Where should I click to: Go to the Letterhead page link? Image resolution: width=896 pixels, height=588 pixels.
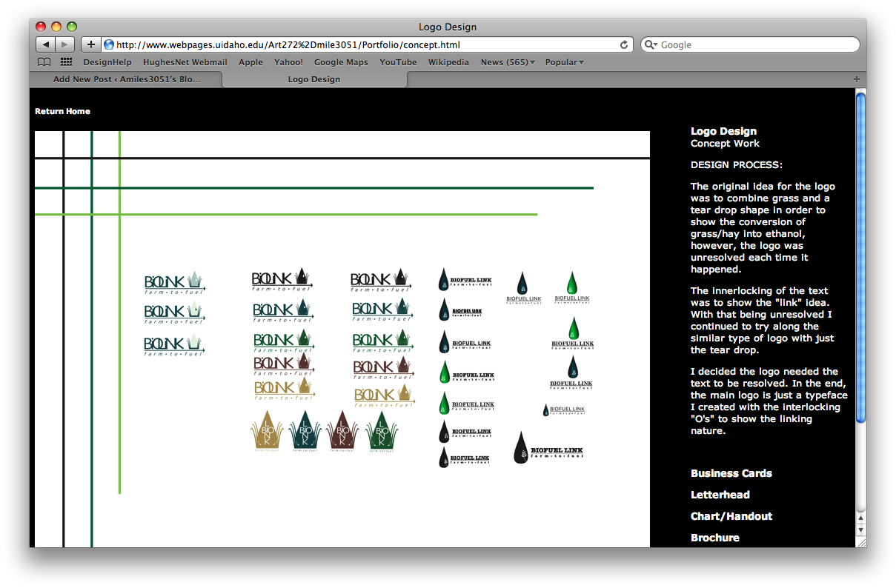tap(720, 495)
